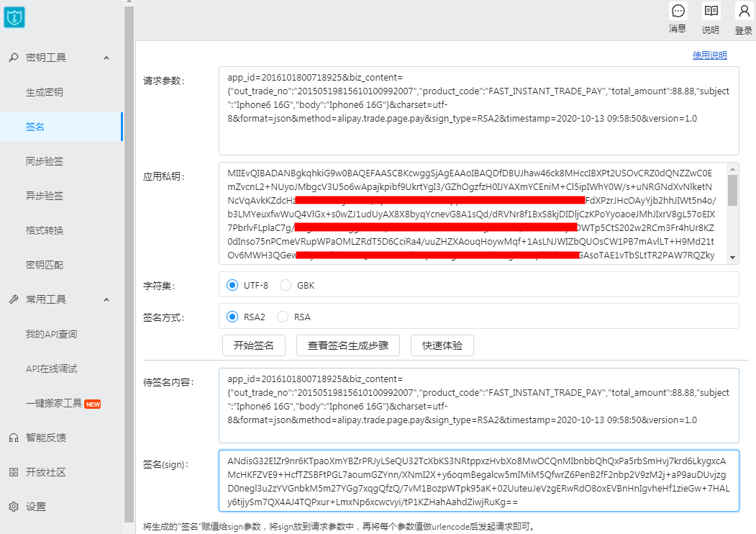Open 智能反馈 in the sidebar
Screen dimensions: 756x534
point(46,438)
